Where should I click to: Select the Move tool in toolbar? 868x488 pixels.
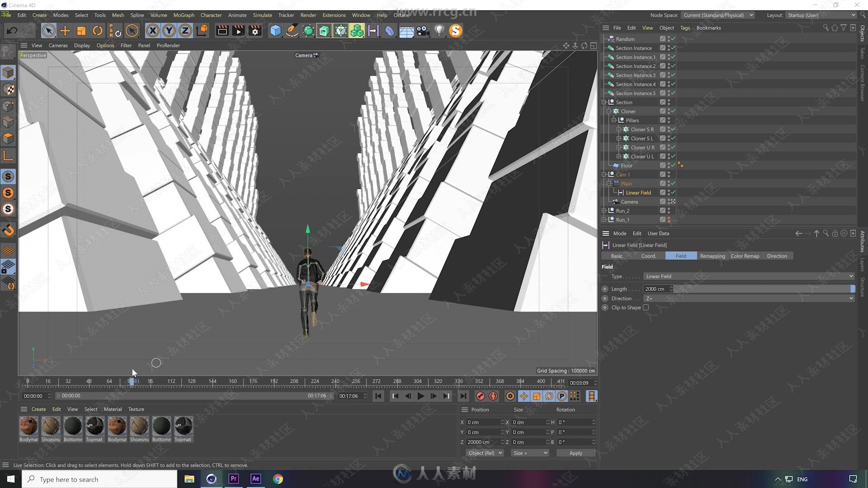[x=66, y=30]
